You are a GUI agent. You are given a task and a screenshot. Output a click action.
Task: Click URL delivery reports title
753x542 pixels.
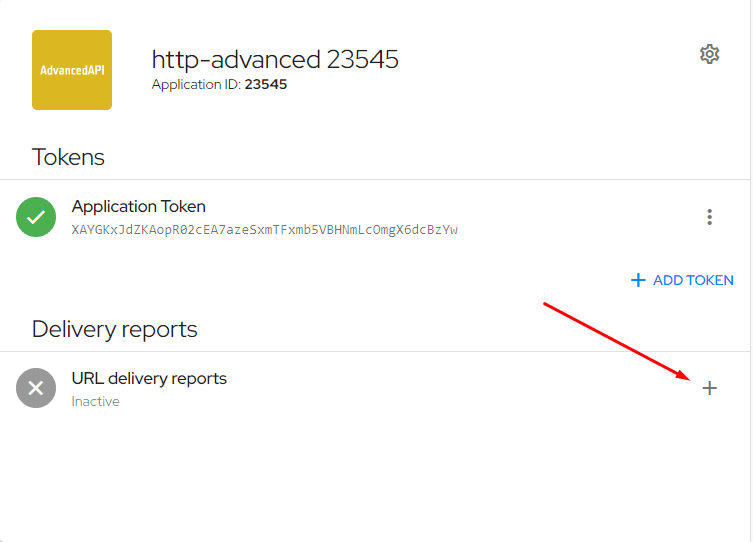149,378
